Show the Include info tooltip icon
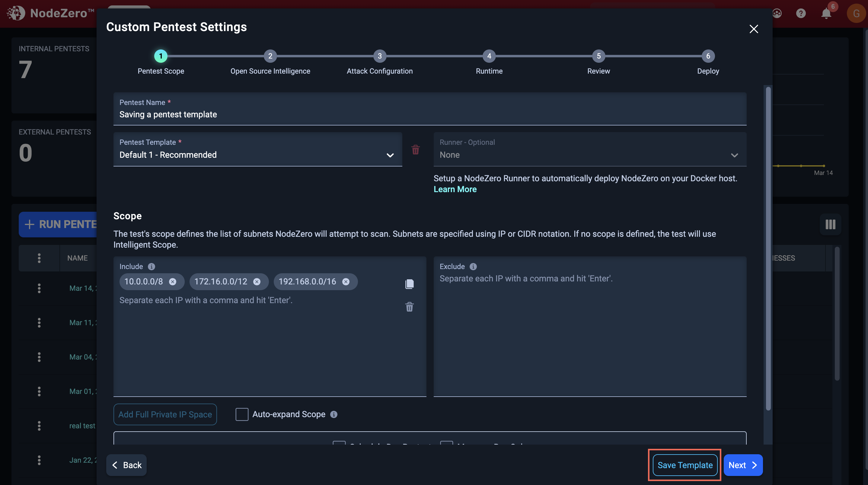The width and height of the screenshot is (868, 485). [151, 266]
